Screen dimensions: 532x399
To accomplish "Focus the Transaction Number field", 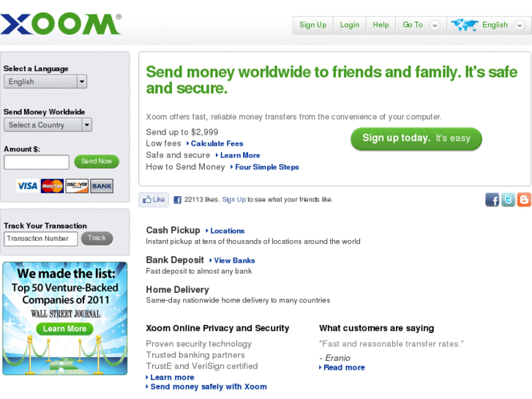I will (x=41, y=239).
